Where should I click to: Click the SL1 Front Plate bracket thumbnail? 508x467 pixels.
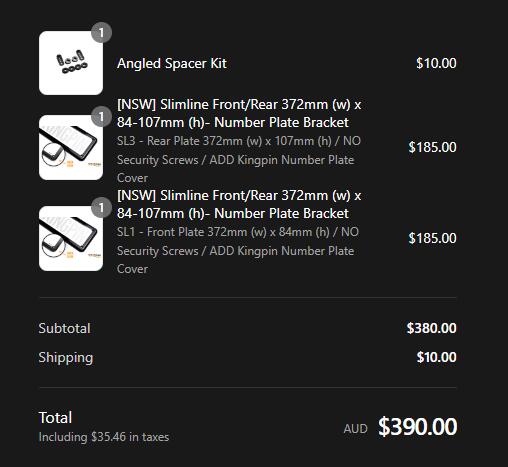[71, 238]
